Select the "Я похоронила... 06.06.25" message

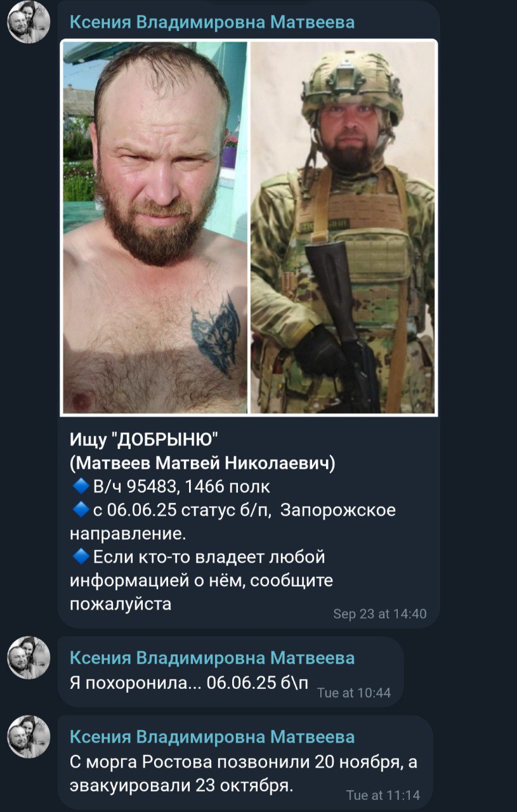coord(190,683)
